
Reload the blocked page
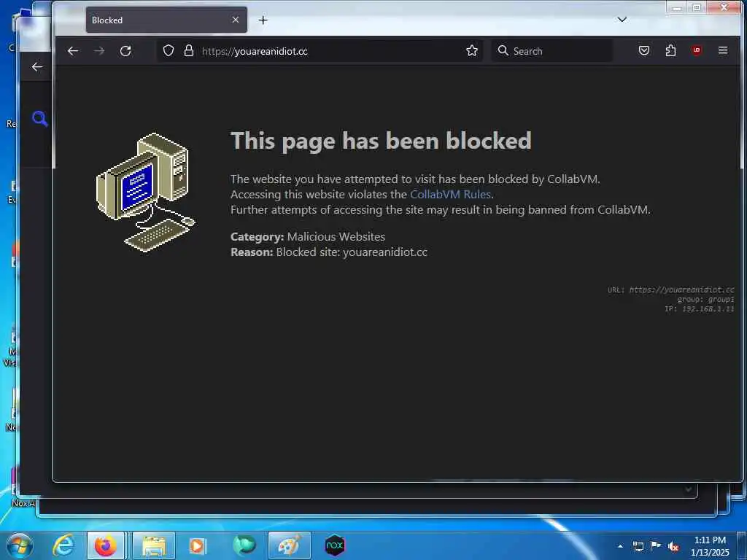tap(125, 51)
